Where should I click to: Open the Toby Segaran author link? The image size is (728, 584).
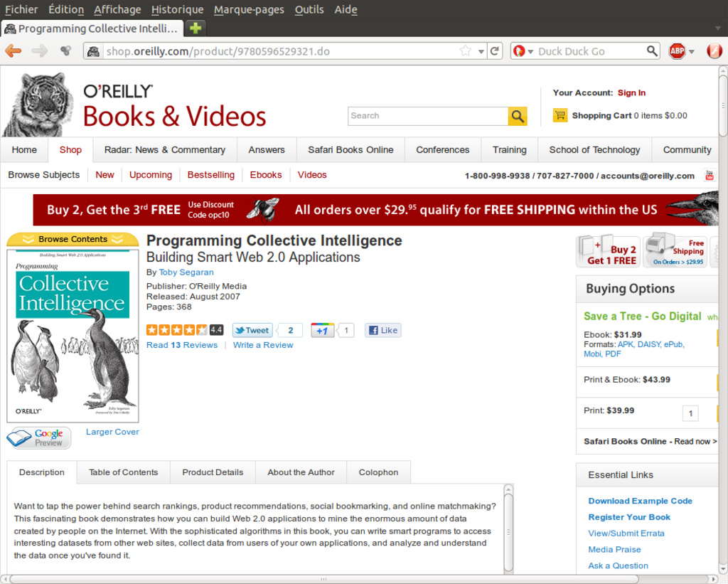point(186,272)
